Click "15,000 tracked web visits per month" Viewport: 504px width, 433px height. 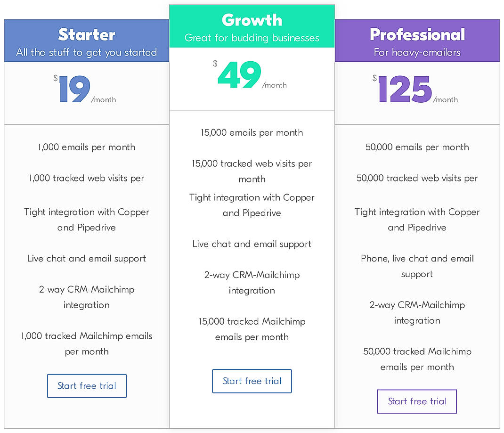click(252, 171)
